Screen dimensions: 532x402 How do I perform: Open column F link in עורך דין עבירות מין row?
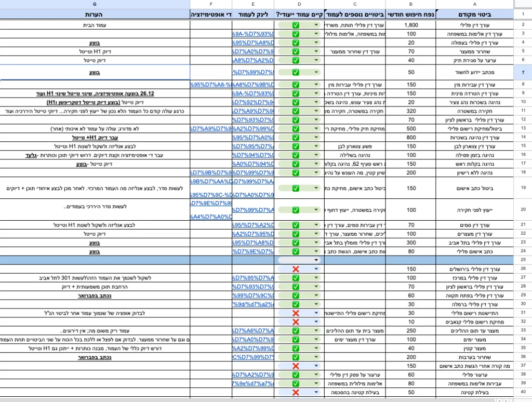211,85
